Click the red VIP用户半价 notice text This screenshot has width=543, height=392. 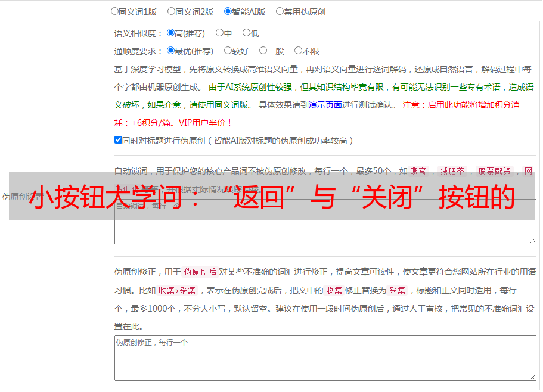pyautogui.click(x=205, y=123)
